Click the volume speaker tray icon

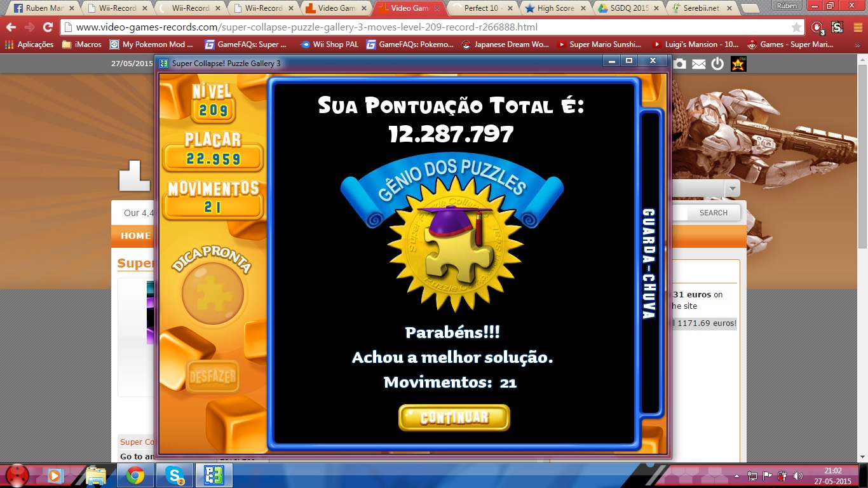coord(798,476)
